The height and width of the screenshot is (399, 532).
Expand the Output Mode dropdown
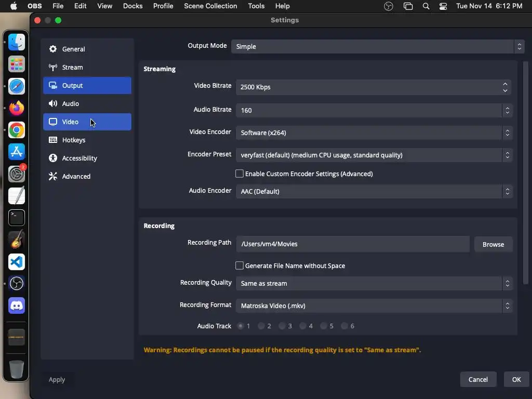click(x=378, y=47)
